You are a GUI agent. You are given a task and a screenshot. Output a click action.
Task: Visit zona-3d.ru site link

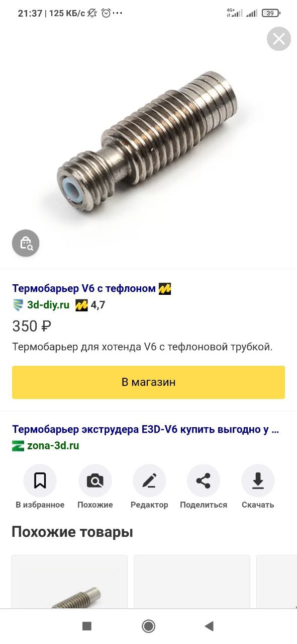[x=53, y=445]
